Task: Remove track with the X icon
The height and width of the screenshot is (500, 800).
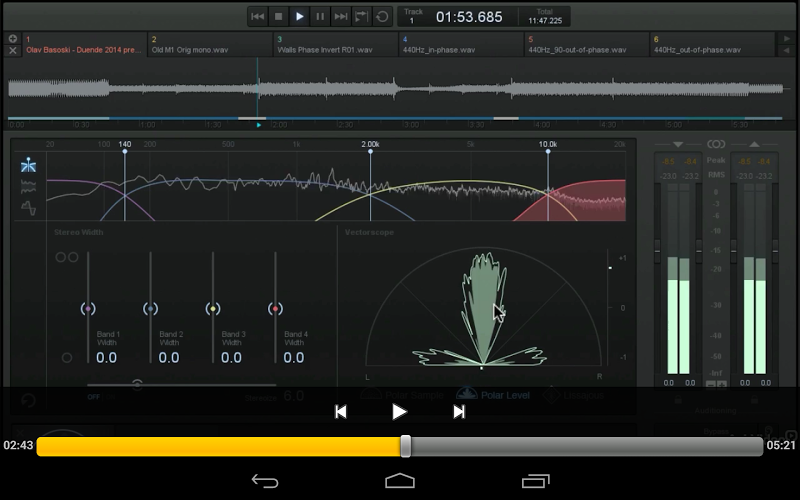Action: [x=13, y=50]
